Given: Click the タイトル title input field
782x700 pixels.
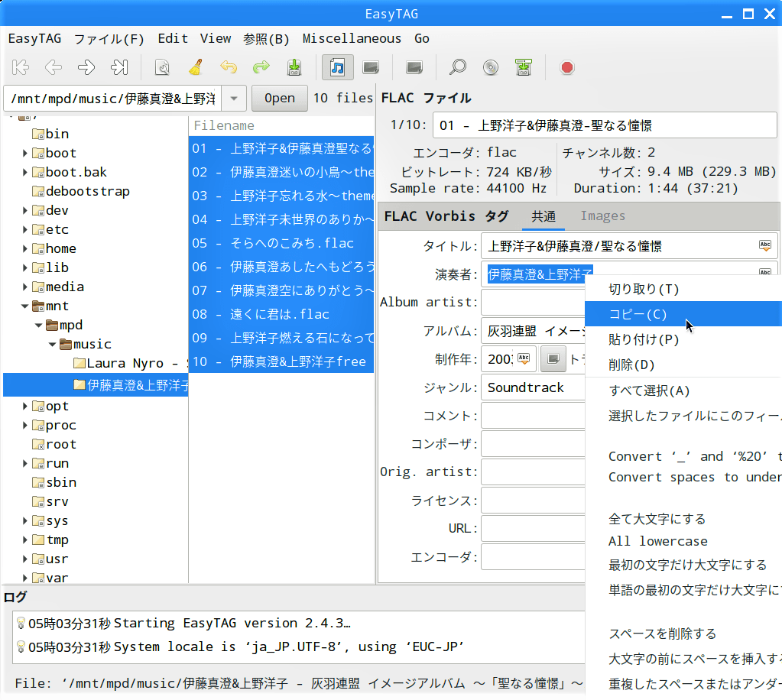Looking at the screenshot, I should [x=628, y=246].
